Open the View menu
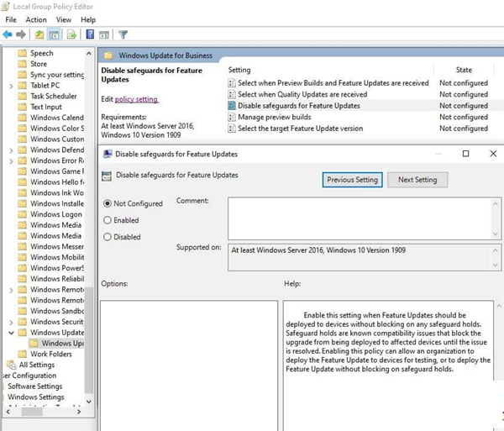 64,19
